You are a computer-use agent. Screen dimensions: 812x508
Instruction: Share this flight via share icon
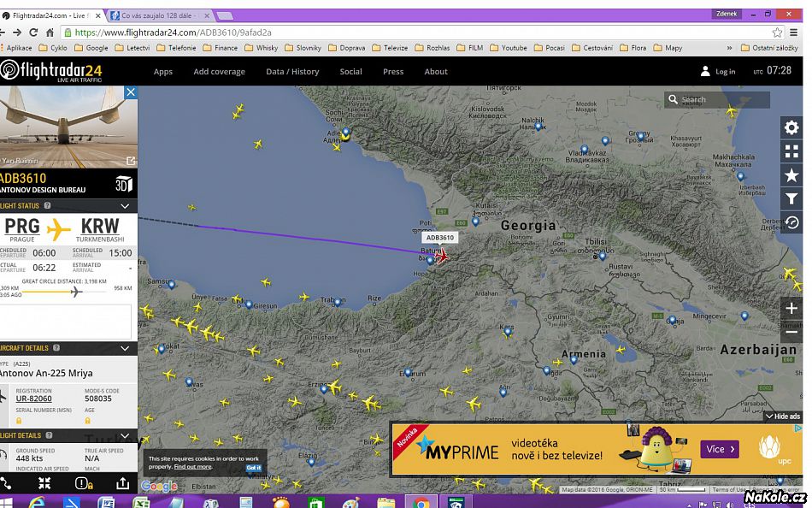coord(123,483)
